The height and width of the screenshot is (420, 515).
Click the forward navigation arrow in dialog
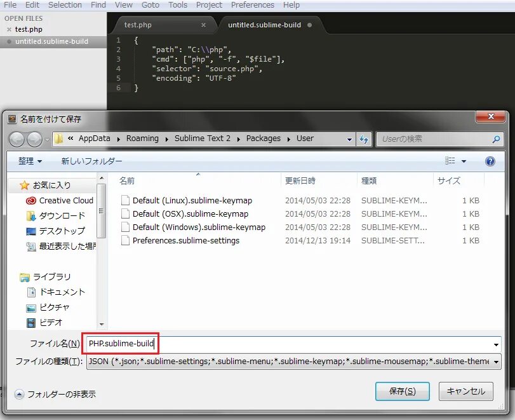(34, 139)
